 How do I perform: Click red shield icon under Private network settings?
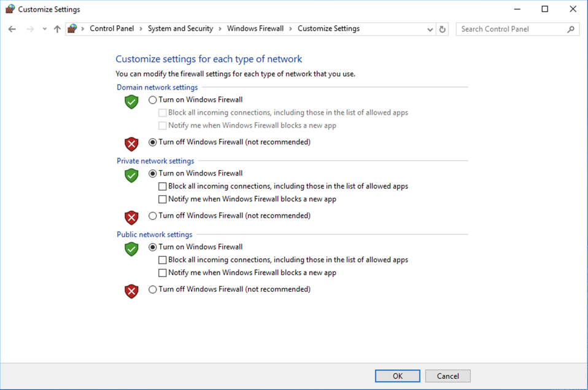click(131, 217)
